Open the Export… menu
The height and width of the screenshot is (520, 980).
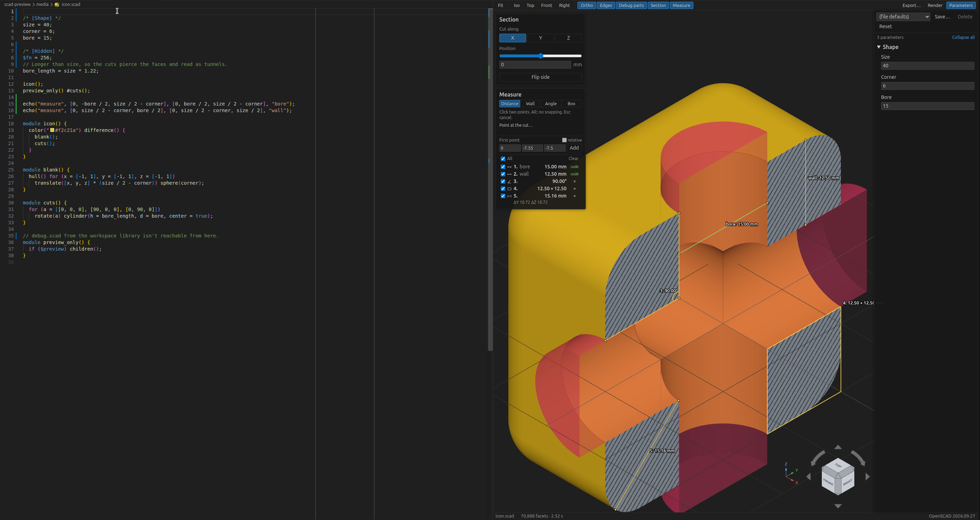912,5
